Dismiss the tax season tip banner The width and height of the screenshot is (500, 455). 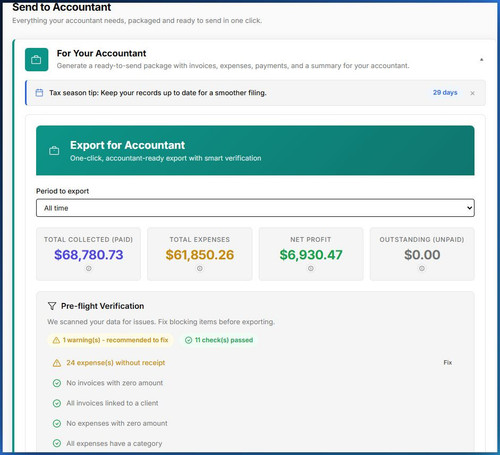(x=472, y=93)
